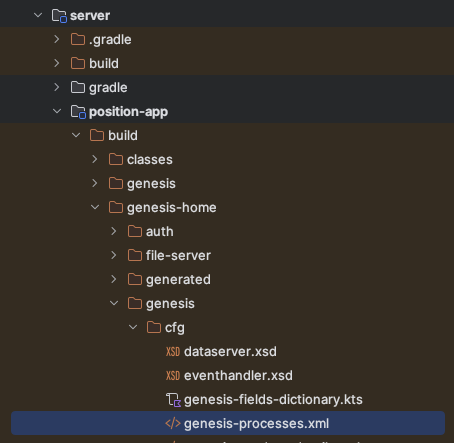Collapse the position-app module chevron
This screenshot has width=454, height=443.
tap(57, 111)
